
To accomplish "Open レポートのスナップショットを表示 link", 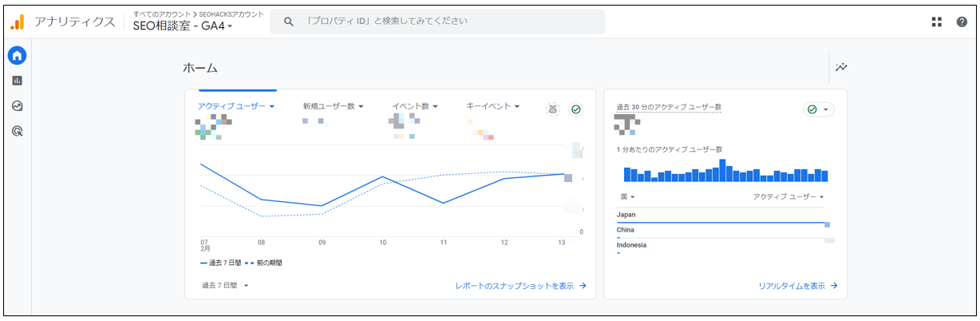I will (x=521, y=285).
